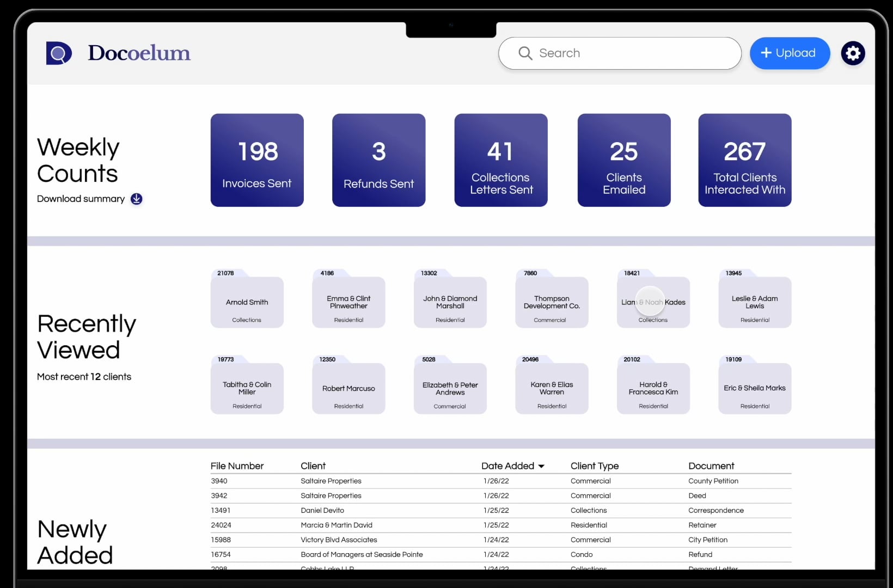This screenshot has width=893, height=588.
Task: Open the John & Diamond Marshall folder
Action: click(450, 299)
